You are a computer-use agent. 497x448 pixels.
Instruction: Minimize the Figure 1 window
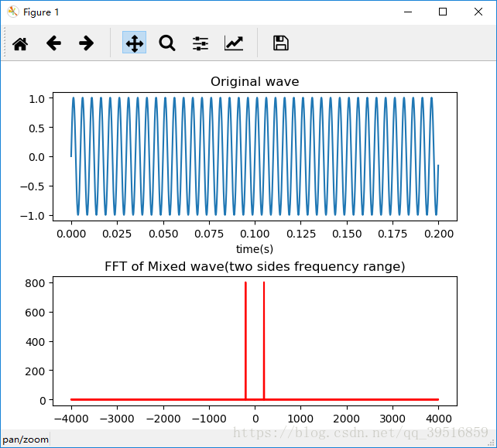pos(408,12)
